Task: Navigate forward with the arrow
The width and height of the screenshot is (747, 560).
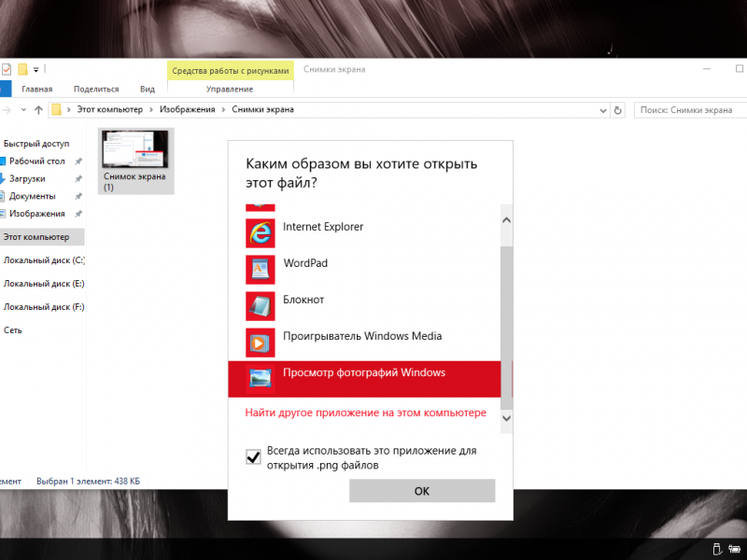Action: 7,110
